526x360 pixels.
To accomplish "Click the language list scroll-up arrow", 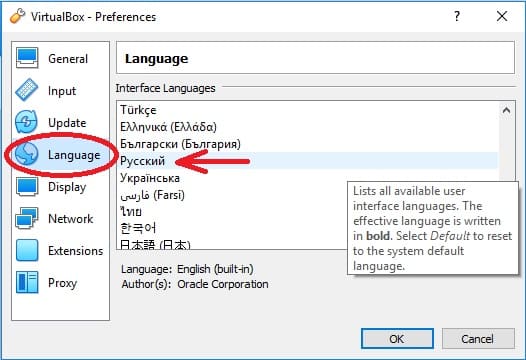I will pos(507,110).
